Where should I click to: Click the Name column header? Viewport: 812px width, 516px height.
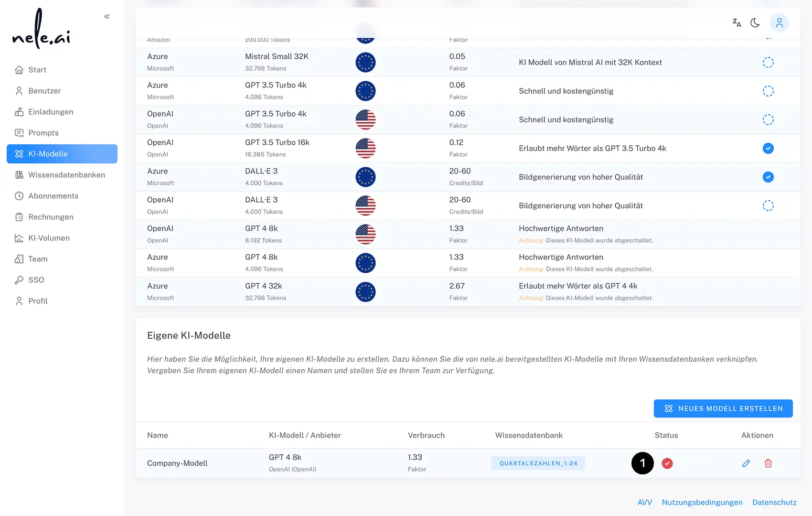click(158, 435)
